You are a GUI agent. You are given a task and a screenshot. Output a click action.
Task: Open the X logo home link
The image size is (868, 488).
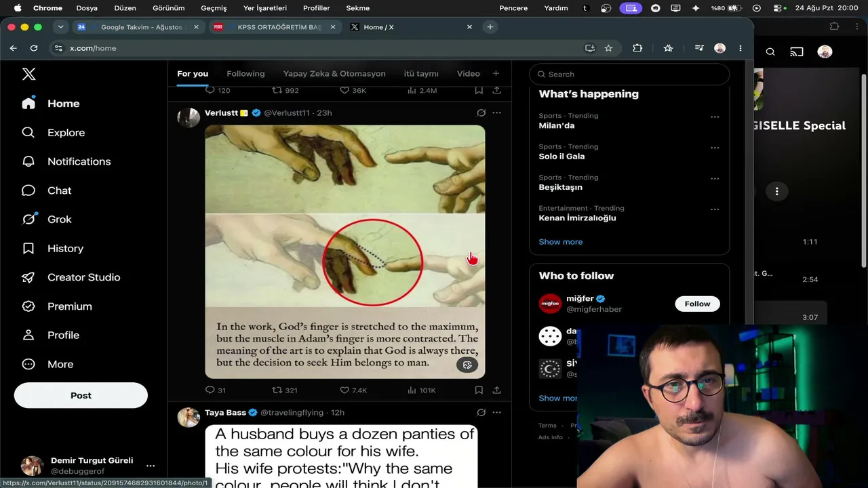[28, 74]
